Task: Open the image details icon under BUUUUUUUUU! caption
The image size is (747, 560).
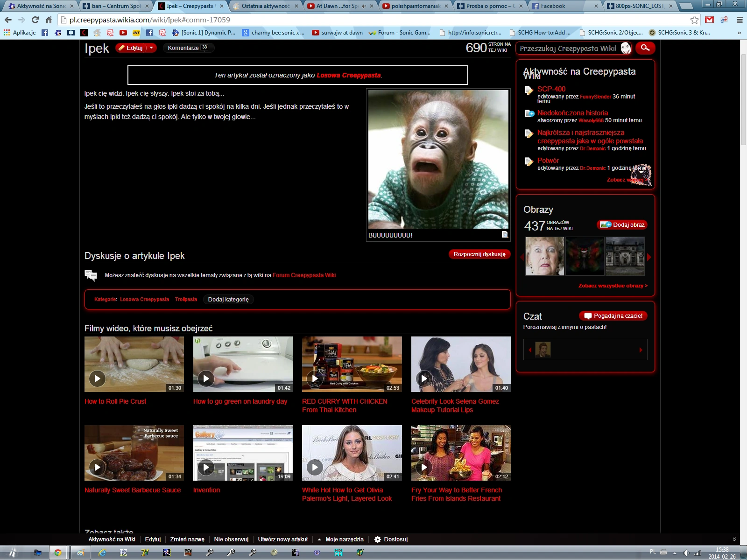Action: click(x=505, y=235)
